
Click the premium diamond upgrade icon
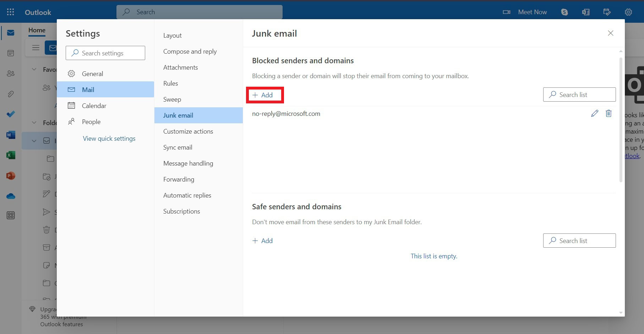pos(32,309)
